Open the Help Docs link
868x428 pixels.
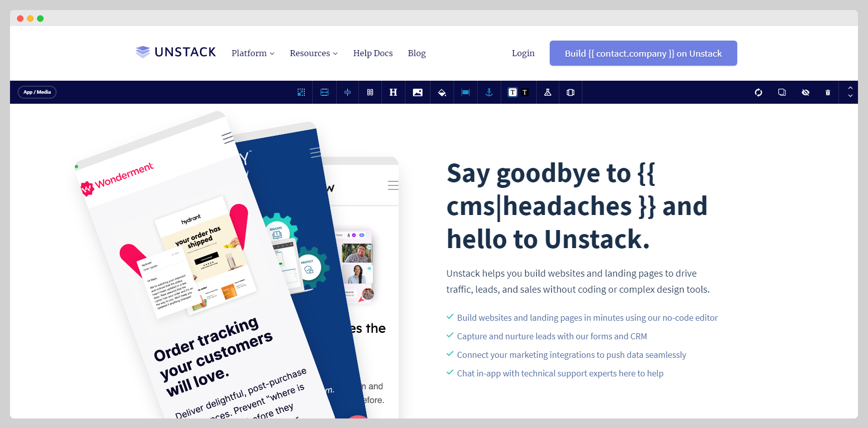tap(373, 53)
